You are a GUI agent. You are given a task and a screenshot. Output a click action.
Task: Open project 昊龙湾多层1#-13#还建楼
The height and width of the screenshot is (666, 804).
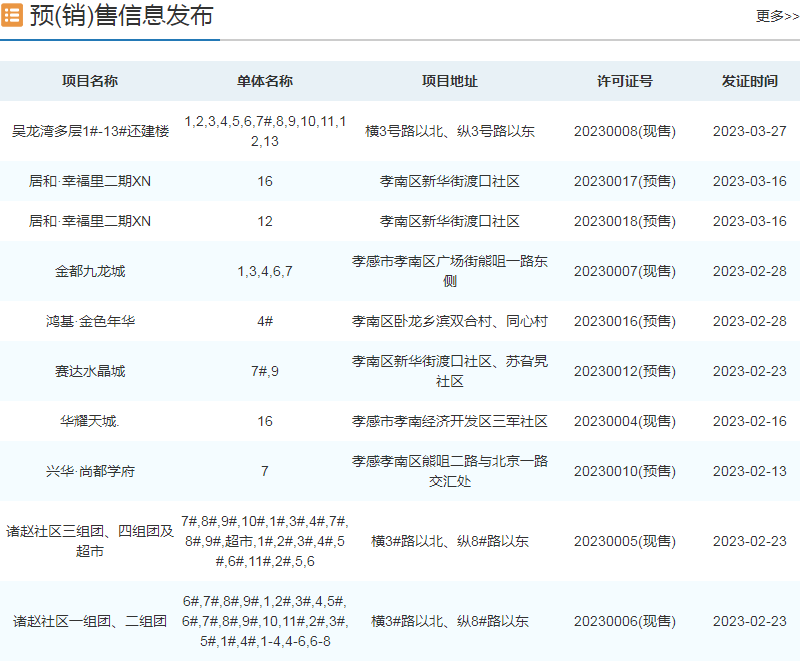click(x=90, y=131)
